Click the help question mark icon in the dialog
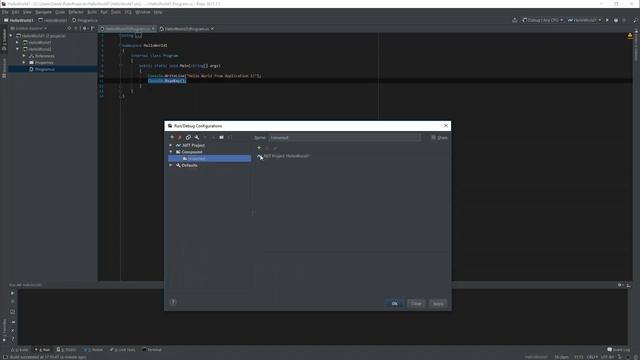The height and width of the screenshot is (360, 640). click(173, 302)
